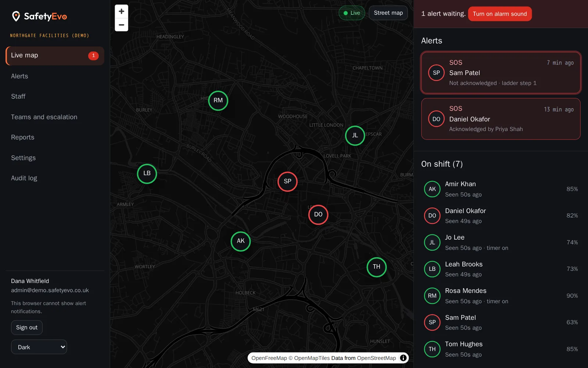The height and width of the screenshot is (368, 588).
Task: Select the red SP marker on map
Action: (287, 181)
